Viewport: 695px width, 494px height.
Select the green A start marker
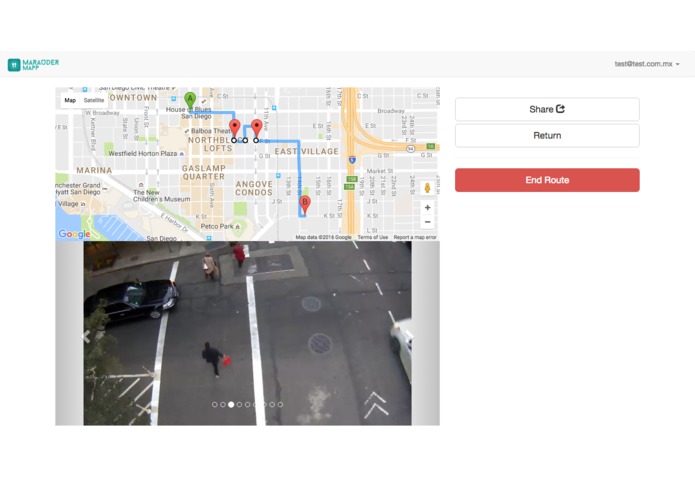[190, 101]
